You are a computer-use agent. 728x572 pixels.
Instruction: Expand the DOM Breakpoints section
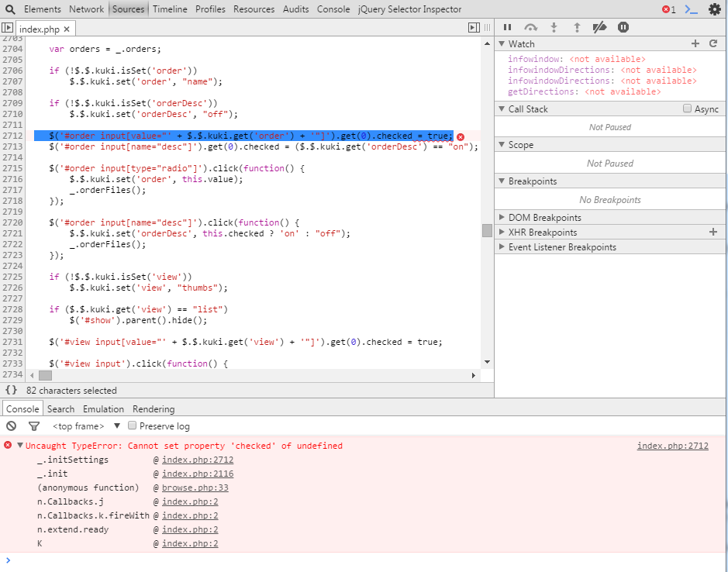click(544, 218)
